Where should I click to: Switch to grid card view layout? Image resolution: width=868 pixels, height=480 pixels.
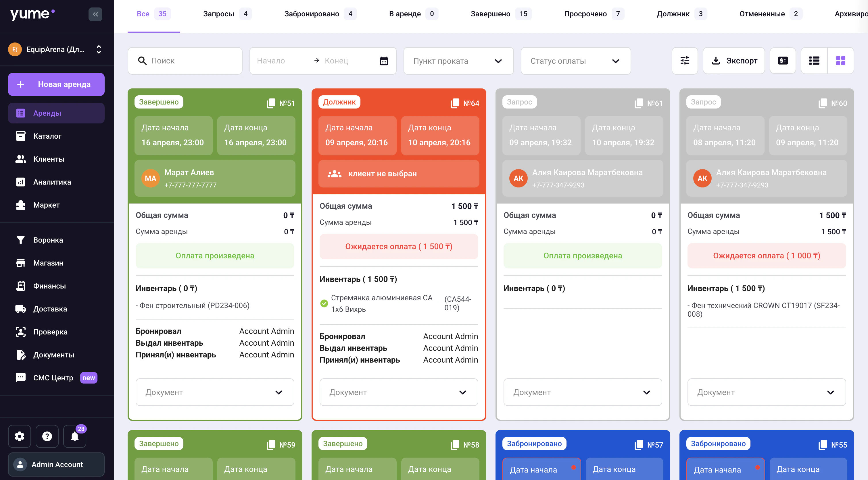840,61
